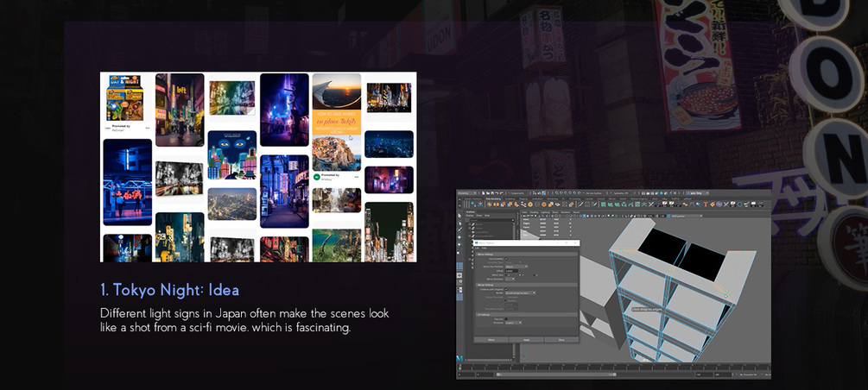This screenshot has height=390, width=868.
Task: Open the Modeling menu set dropdown
Action: click(x=467, y=193)
